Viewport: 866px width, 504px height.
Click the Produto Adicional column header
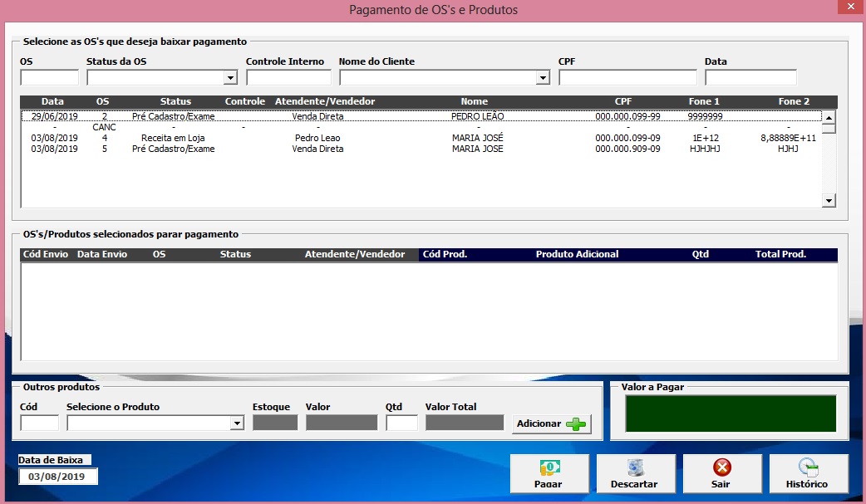[x=577, y=254]
